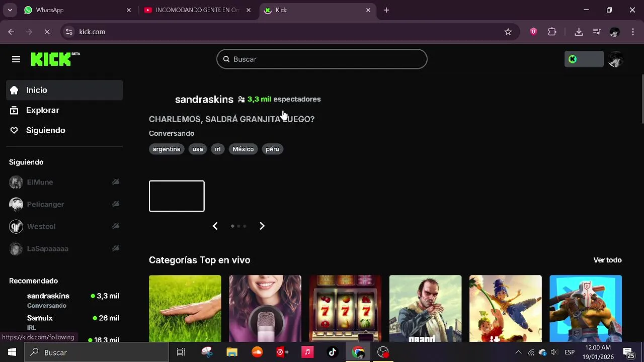The height and width of the screenshot is (362, 644).
Task: Stop loading the page
Action: pyautogui.click(x=47, y=32)
